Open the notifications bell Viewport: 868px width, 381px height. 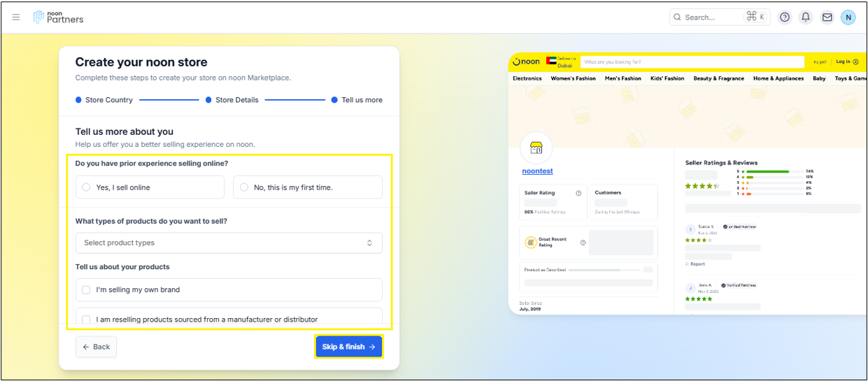(806, 17)
